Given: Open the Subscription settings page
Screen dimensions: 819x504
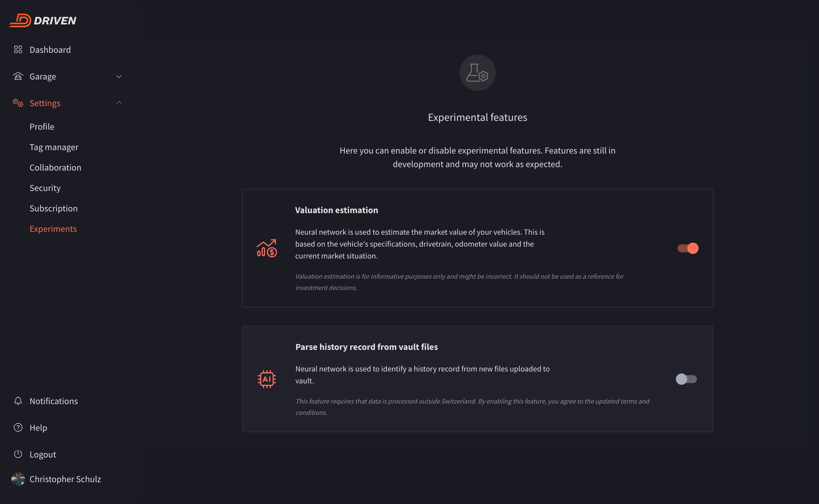Looking at the screenshot, I should pyautogui.click(x=53, y=208).
